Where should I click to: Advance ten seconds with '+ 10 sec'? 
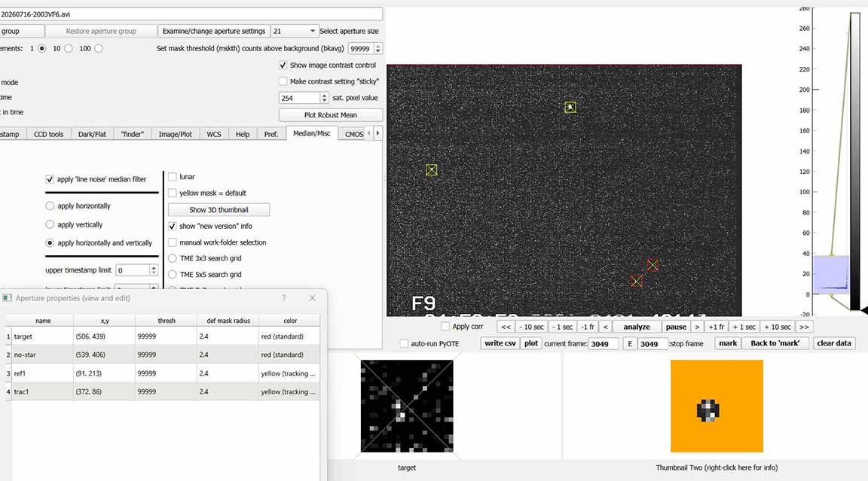tap(778, 327)
